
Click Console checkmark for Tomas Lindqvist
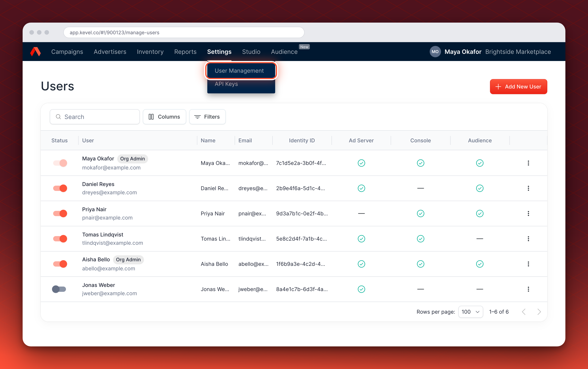(x=420, y=239)
